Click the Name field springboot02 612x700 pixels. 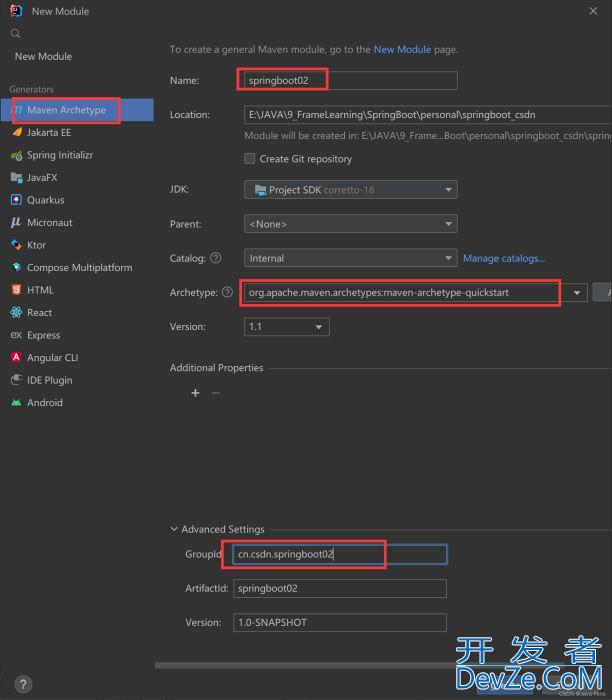tap(350, 80)
